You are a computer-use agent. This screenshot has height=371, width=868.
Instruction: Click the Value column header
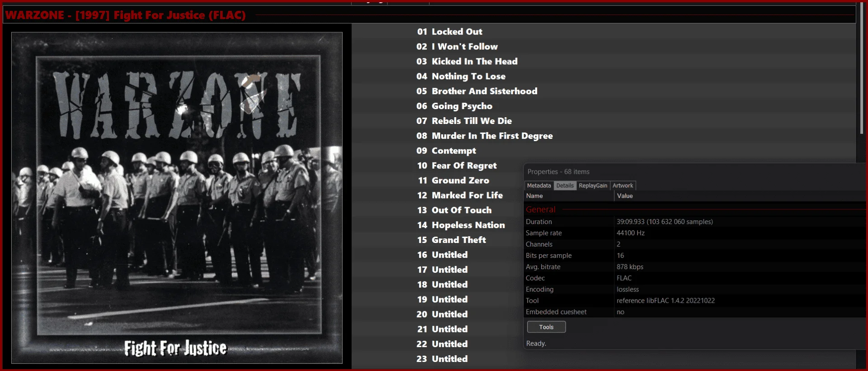pyautogui.click(x=740, y=196)
